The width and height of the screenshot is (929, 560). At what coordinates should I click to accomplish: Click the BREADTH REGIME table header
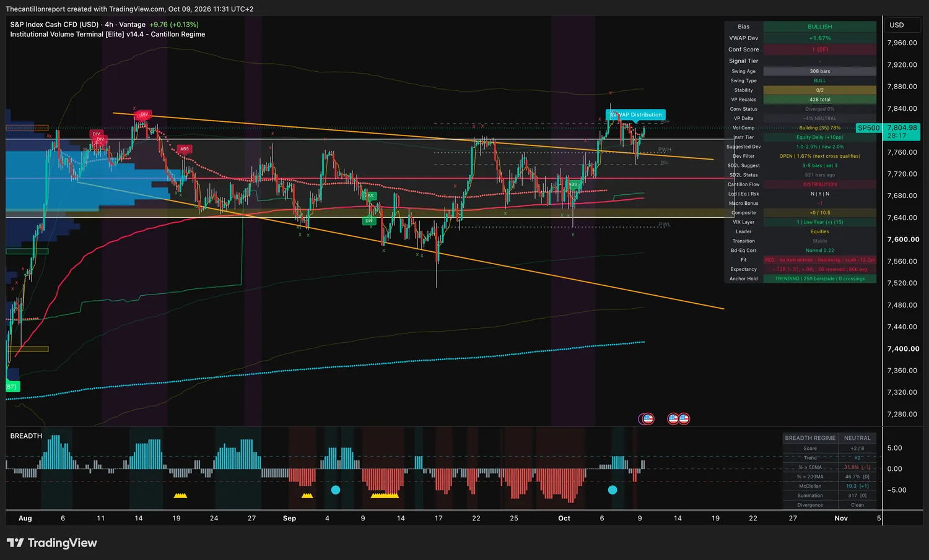pyautogui.click(x=810, y=438)
